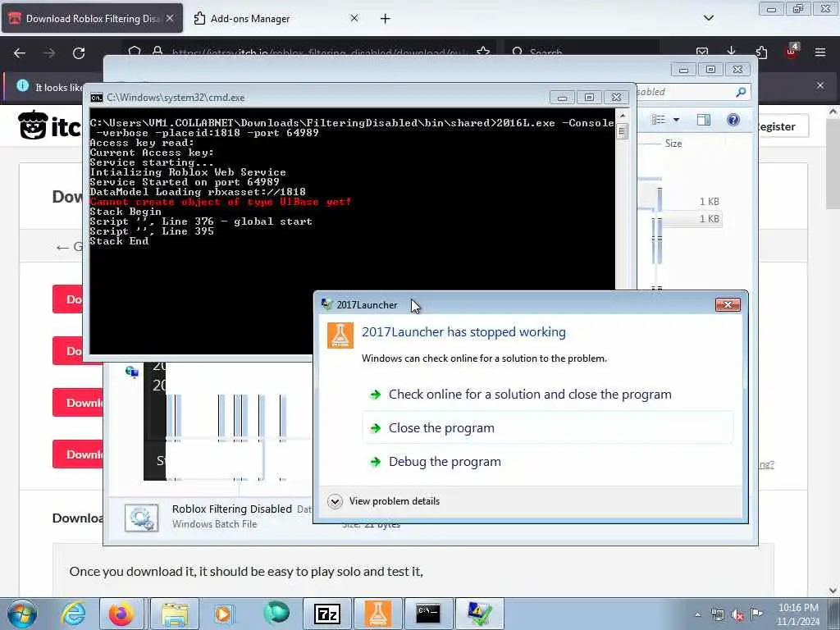Go back in Firefox

[x=20, y=53]
